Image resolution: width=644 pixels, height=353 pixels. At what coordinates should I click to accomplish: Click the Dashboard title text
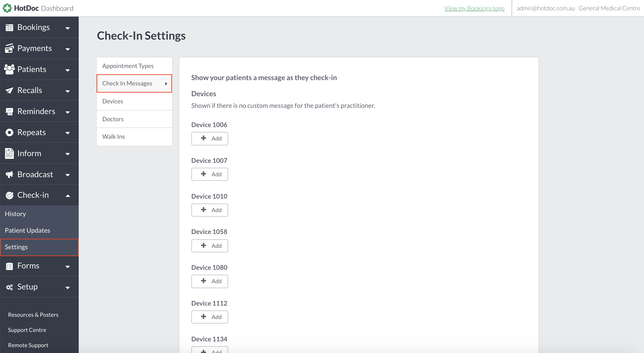pos(57,8)
